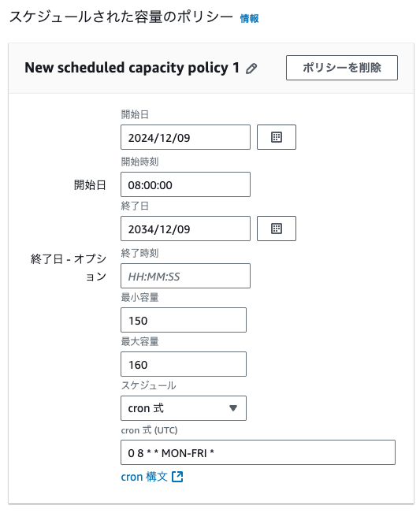The height and width of the screenshot is (513, 420).
Task: Click the cron expression field 0 8 * * MON-FRI *
Action: pyautogui.click(x=258, y=452)
